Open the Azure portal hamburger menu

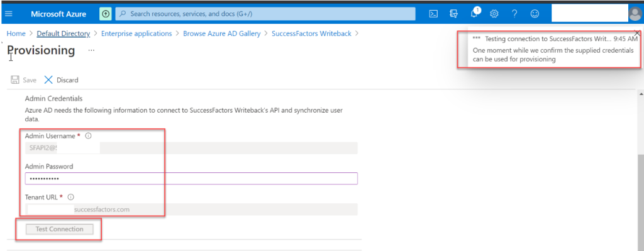pyautogui.click(x=9, y=14)
